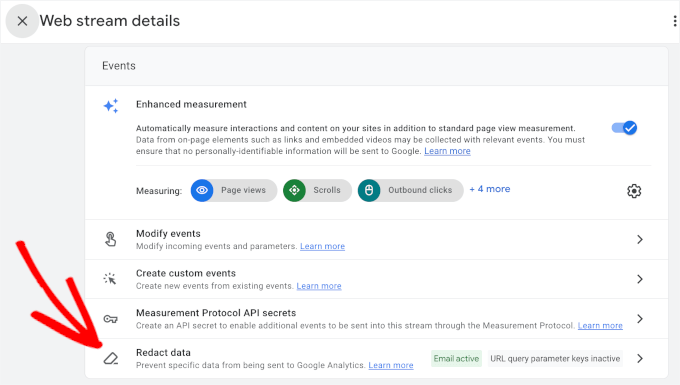
Task: Select the Scrolls chip label
Action: point(327,190)
